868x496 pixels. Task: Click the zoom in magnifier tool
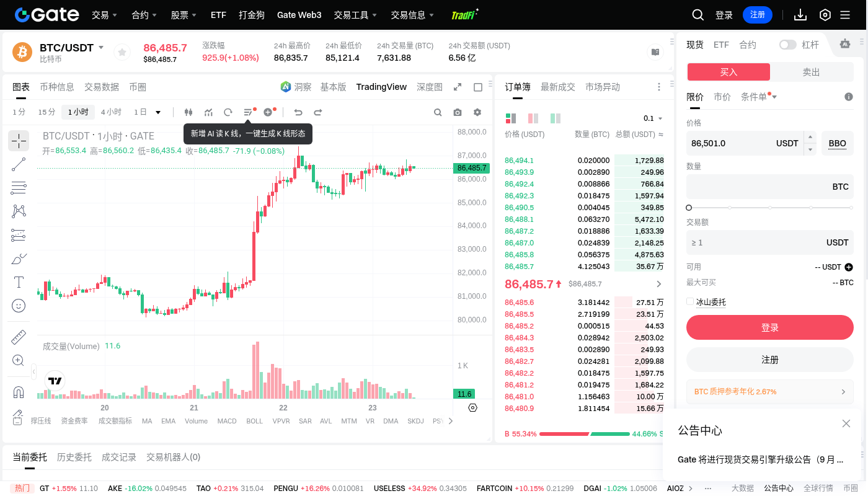[19, 360]
